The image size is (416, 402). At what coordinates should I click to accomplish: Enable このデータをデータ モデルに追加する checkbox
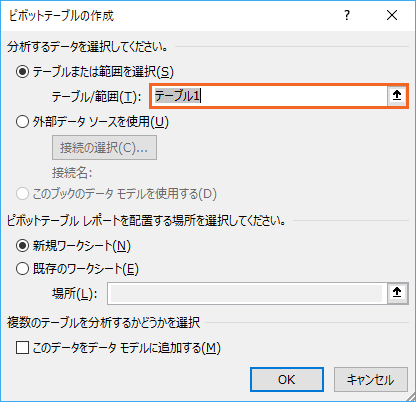point(22,348)
